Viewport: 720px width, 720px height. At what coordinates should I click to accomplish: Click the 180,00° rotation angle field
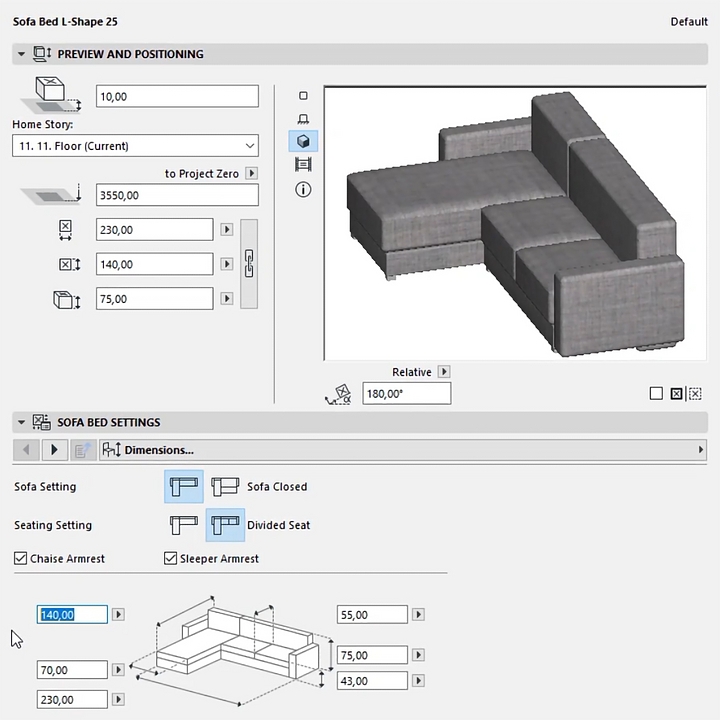click(407, 394)
